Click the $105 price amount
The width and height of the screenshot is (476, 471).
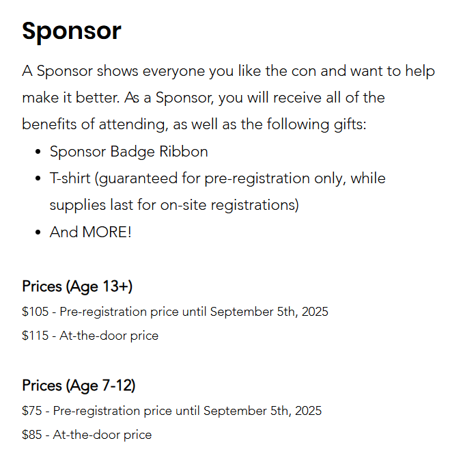(36, 312)
